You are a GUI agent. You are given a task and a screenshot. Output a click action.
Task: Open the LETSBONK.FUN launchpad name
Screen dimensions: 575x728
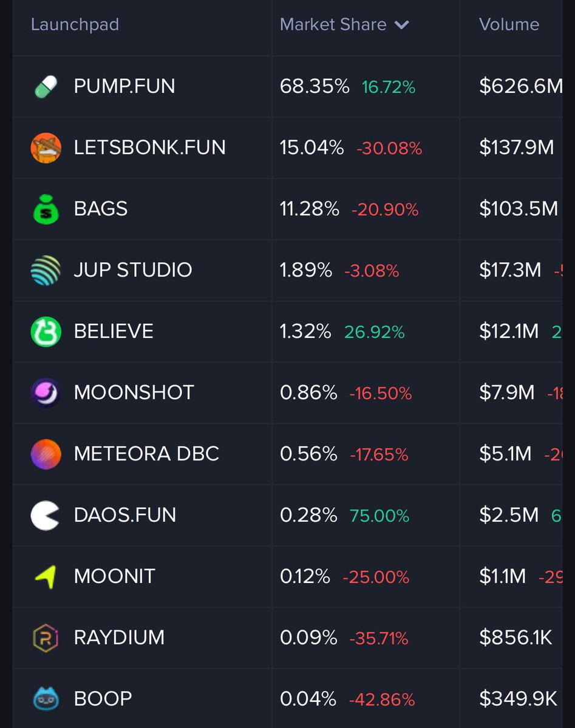click(x=150, y=147)
